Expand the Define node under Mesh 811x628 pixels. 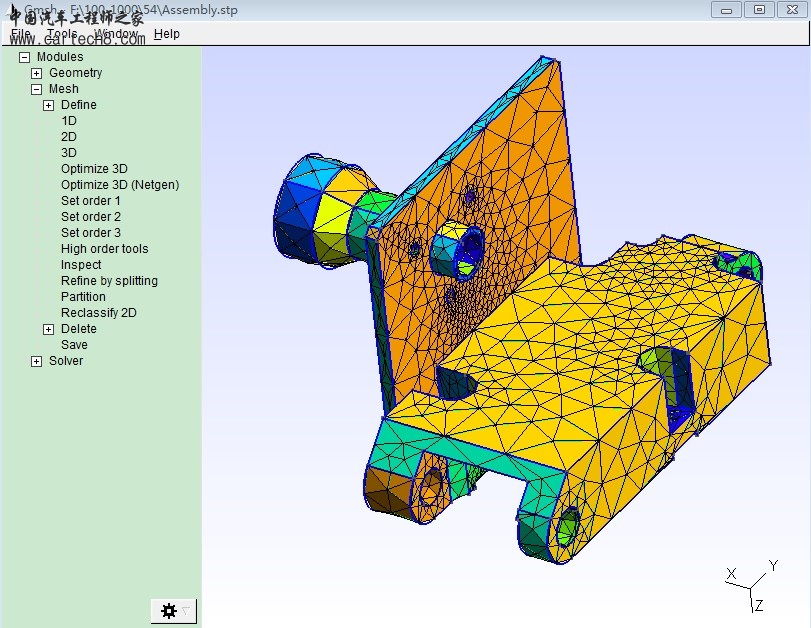tap(49, 105)
